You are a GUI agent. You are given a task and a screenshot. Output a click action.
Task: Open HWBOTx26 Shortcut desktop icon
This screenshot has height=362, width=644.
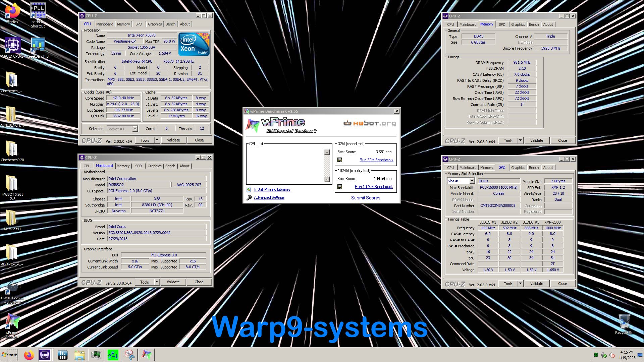(12, 292)
